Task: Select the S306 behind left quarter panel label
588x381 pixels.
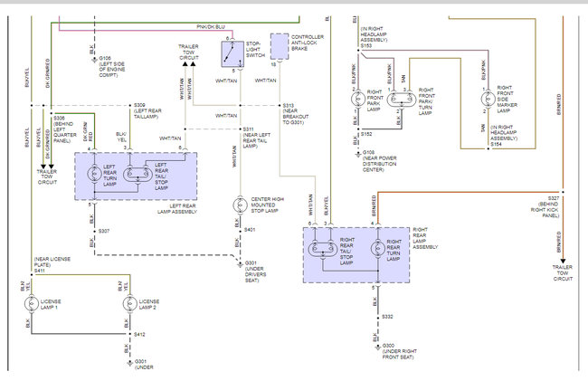Action: click(64, 129)
